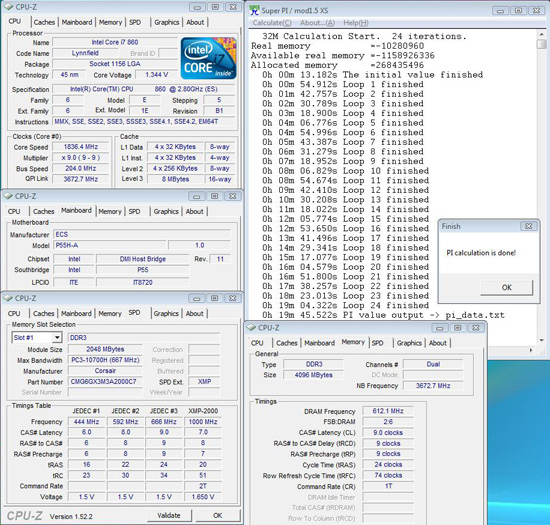Open the Slot #1 memory slot dropdown

point(56,338)
